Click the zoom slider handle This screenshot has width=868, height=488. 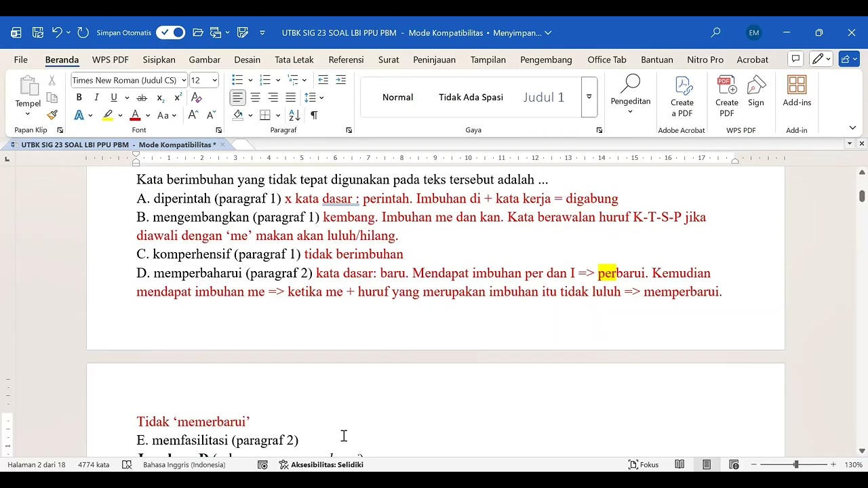pos(796,464)
